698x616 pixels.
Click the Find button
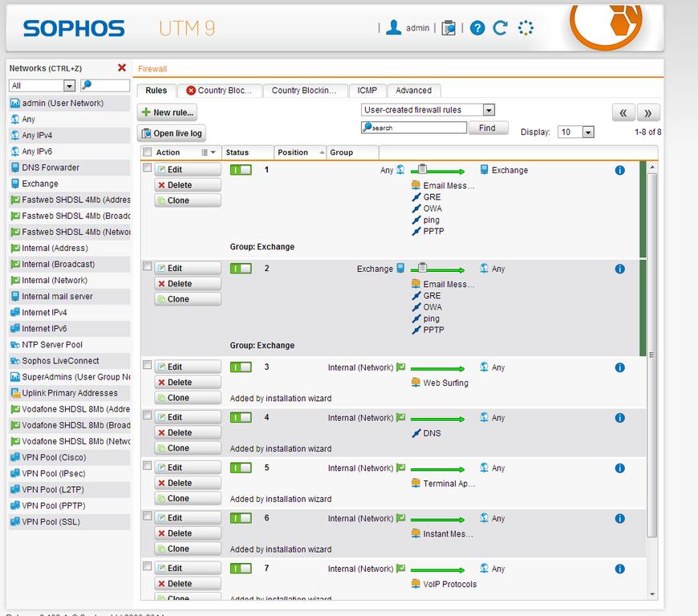[x=488, y=128]
